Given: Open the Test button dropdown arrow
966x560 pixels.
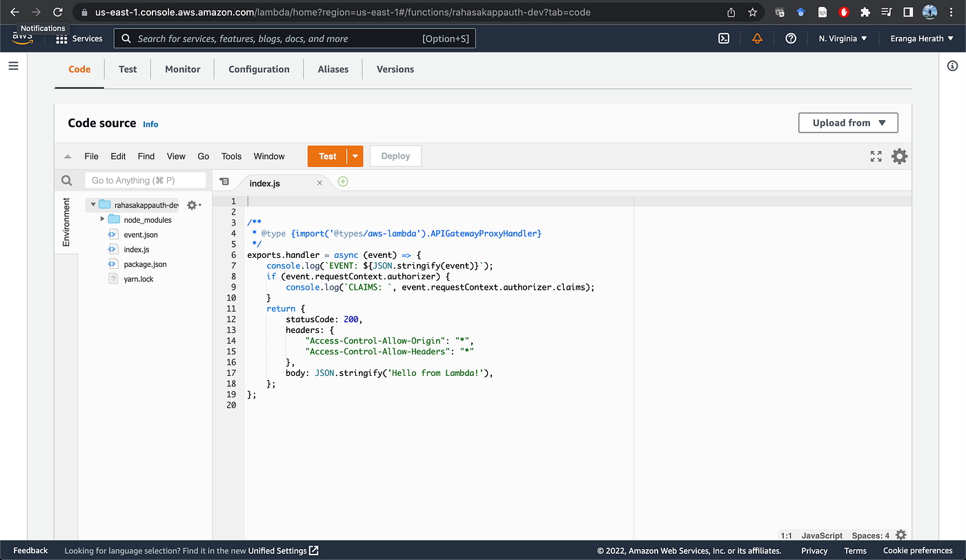Looking at the screenshot, I should (x=355, y=156).
